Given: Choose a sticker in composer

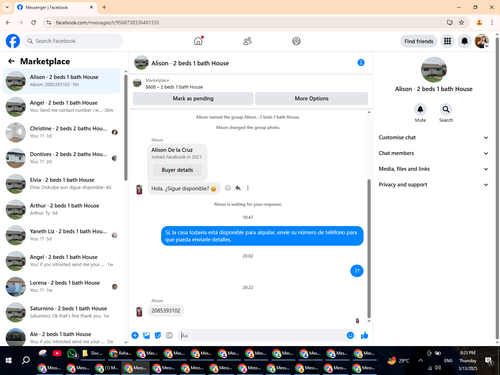Looking at the screenshot, I should [158, 335].
